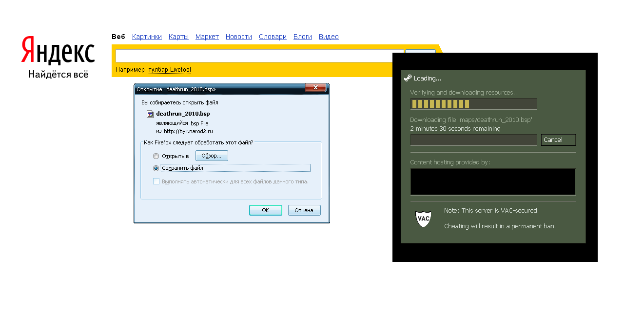
Task: Click 'Cheating will result in a permanent ban' text
Action: coord(500,226)
